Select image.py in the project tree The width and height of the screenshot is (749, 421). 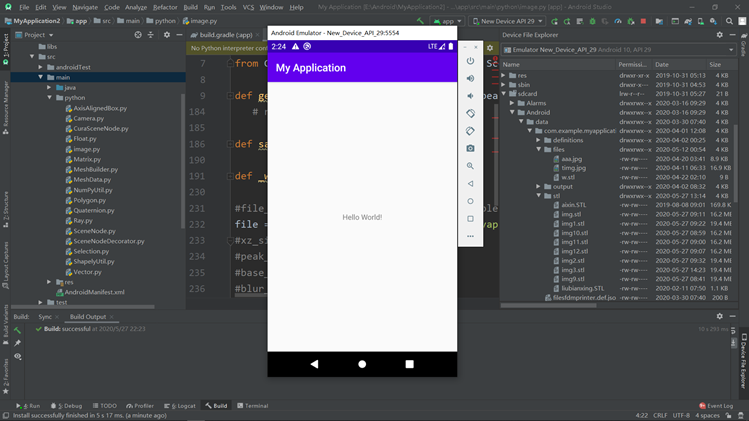(x=86, y=149)
